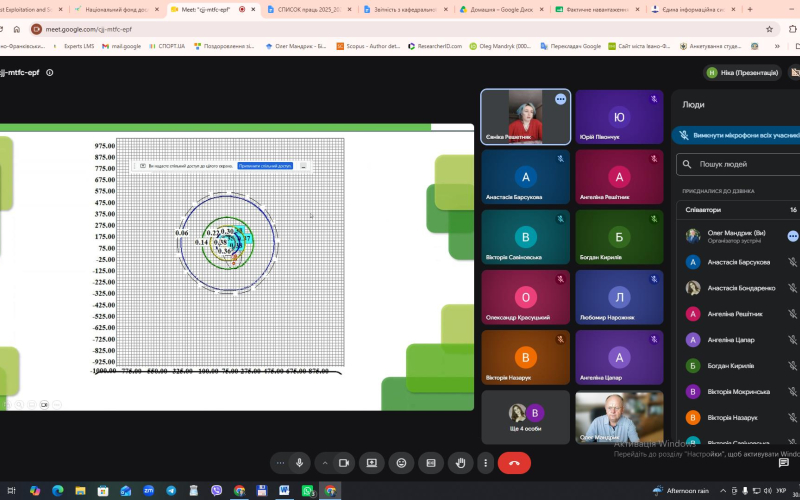Hide the screen sharing notification bar

click(303, 166)
